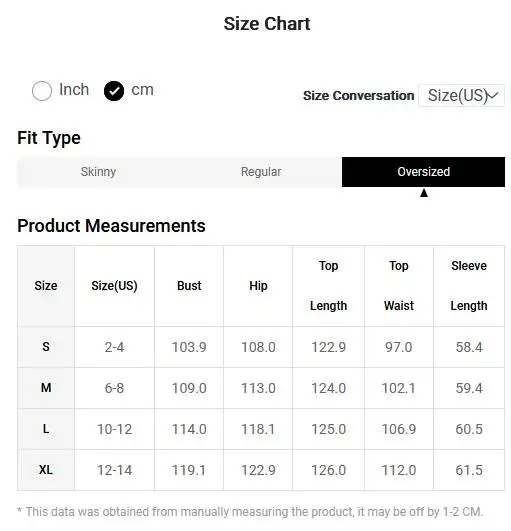Click the Size(US) column header
The image size is (511, 531).
(114, 286)
